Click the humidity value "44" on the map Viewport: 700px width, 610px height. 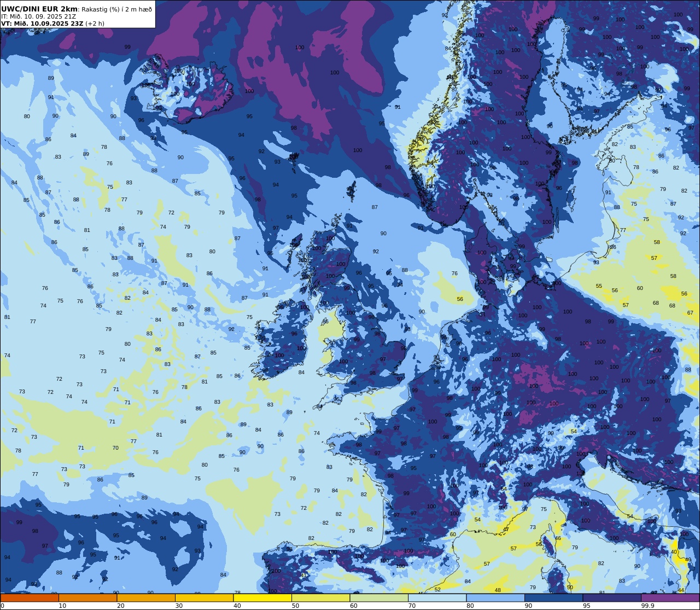[681, 590]
